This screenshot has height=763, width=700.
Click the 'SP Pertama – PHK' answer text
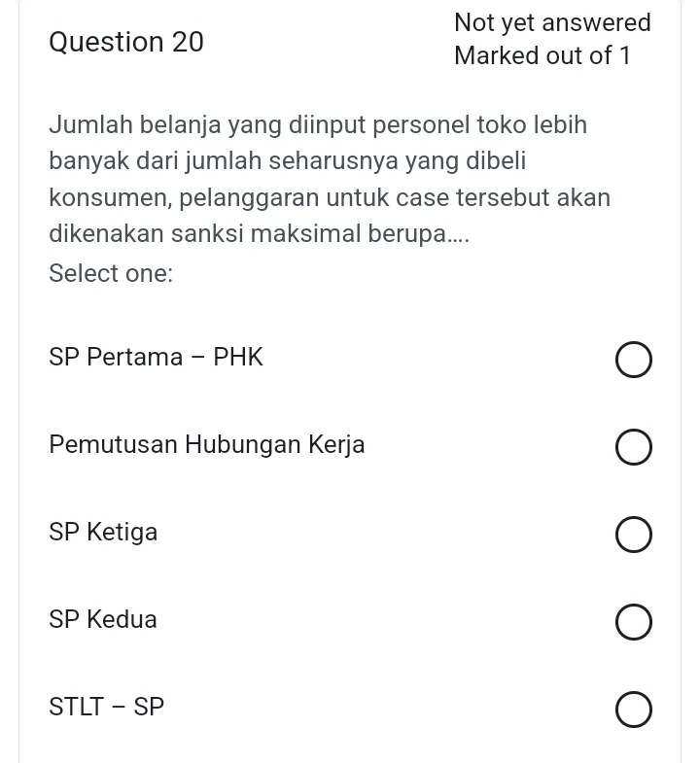(156, 358)
